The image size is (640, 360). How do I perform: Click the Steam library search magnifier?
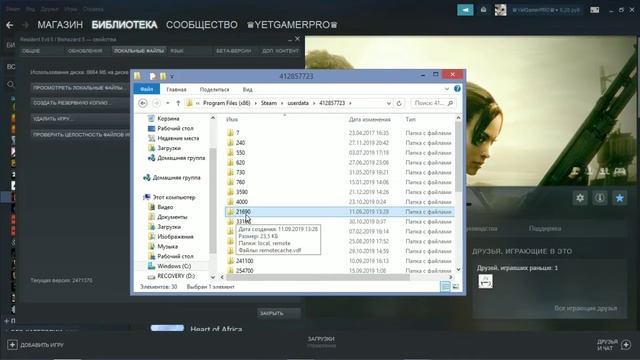click(11, 84)
